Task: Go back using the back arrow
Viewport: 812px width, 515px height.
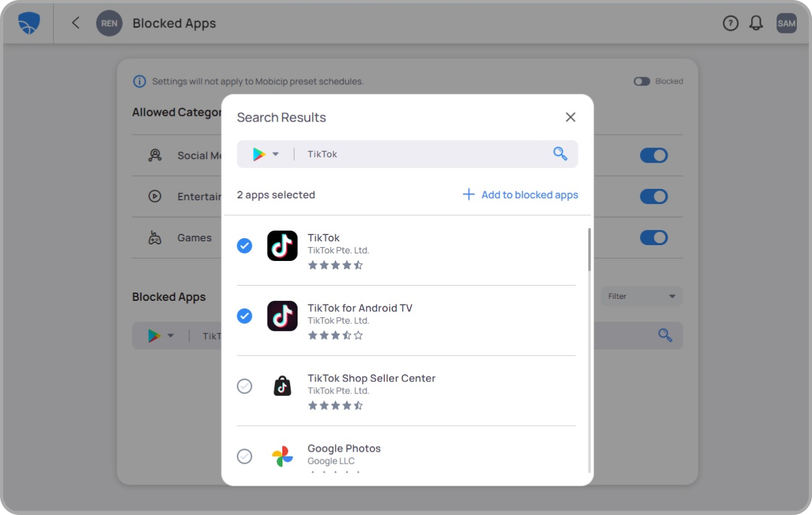Action: point(75,23)
